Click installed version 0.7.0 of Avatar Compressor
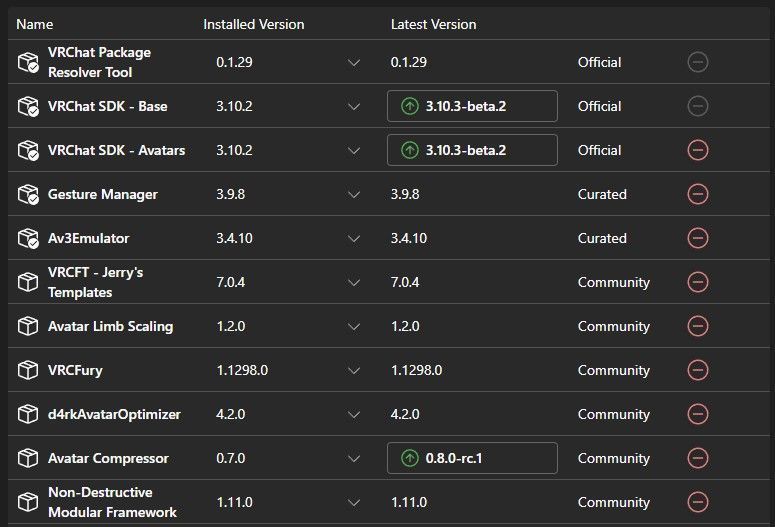The height and width of the screenshot is (527, 775). 231,458
